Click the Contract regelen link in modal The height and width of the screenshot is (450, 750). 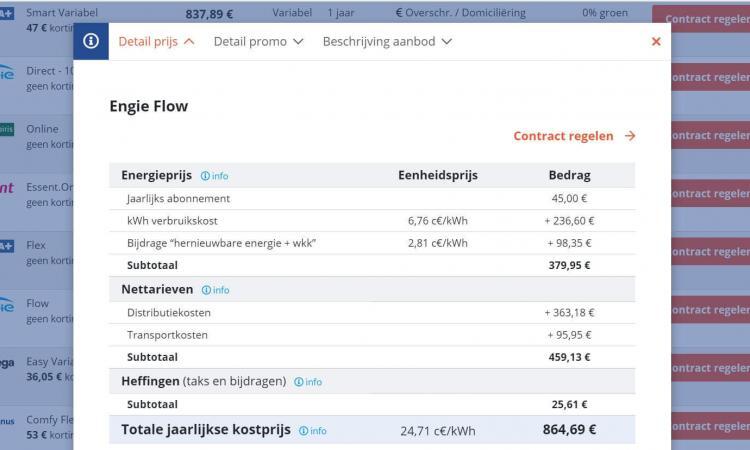tap(563, 136)
